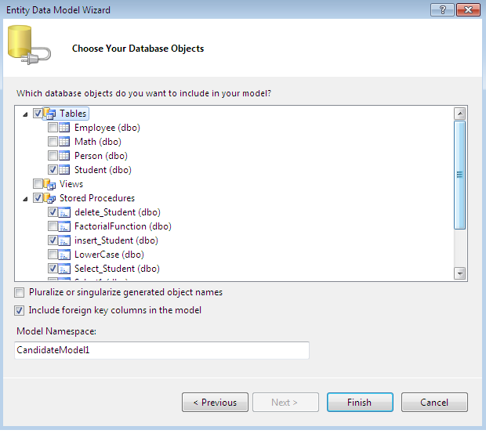The width and height of the screenshot is (486, 448).
Task: Click the Student table icon
Action: click(64, 170)
